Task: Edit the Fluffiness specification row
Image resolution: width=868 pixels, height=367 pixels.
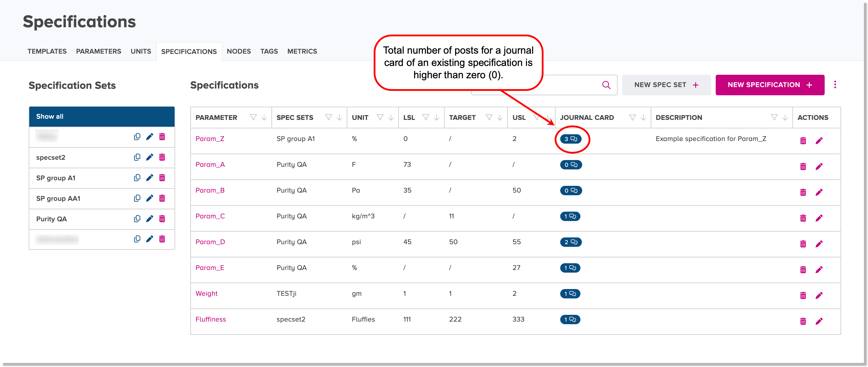Action: point(819,322)
